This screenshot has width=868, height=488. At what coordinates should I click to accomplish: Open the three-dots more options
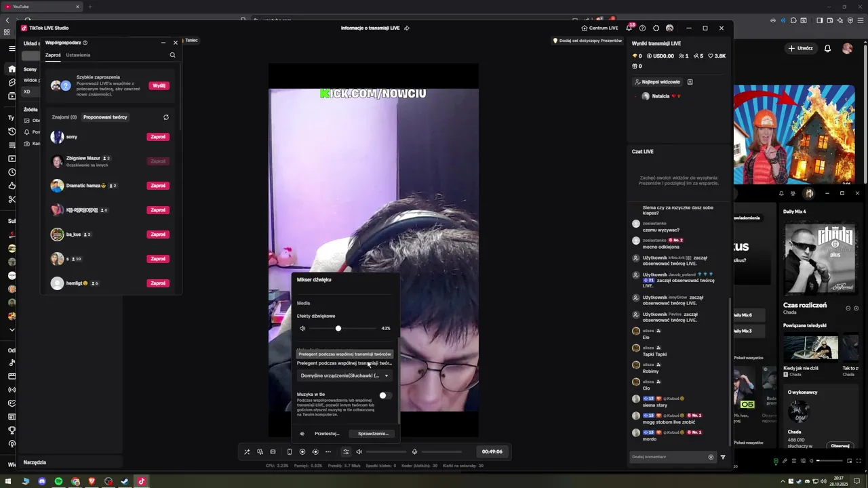(x=328, y=451)
